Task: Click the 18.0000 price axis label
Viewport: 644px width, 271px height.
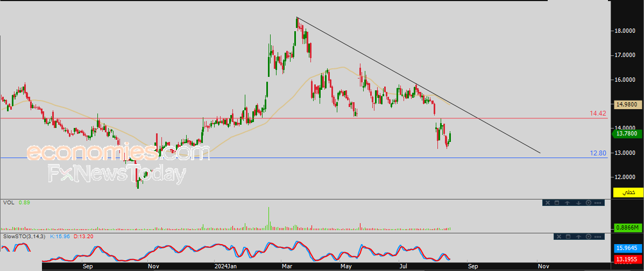Action: [x=626, y=31]
